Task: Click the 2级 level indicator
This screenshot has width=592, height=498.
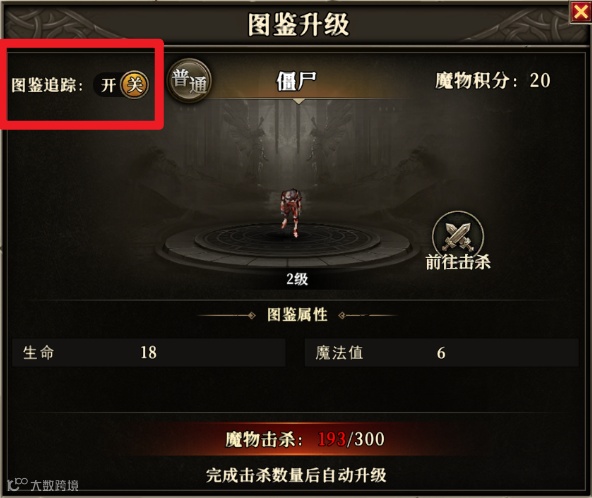Action: (x=297, y=279)
